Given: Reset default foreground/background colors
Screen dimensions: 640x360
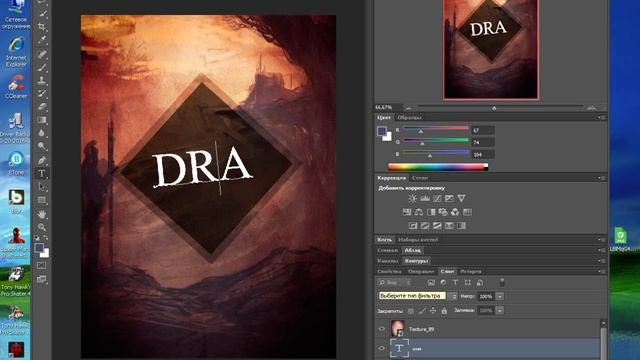Looking at the screenshot, I should click(x=37, y=238).
